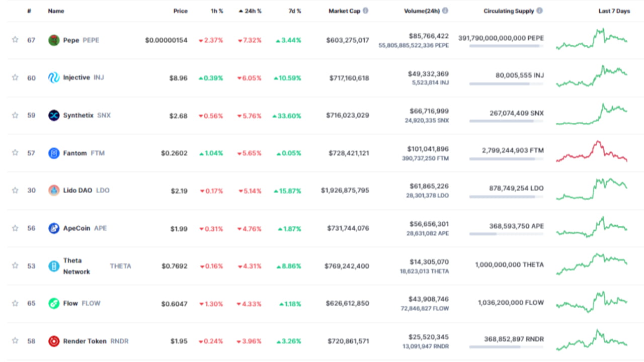This screenshot has width=644, height=362.
Task: Click the info icon beside Circulating Supply
Action: click(x=539, y=11)
